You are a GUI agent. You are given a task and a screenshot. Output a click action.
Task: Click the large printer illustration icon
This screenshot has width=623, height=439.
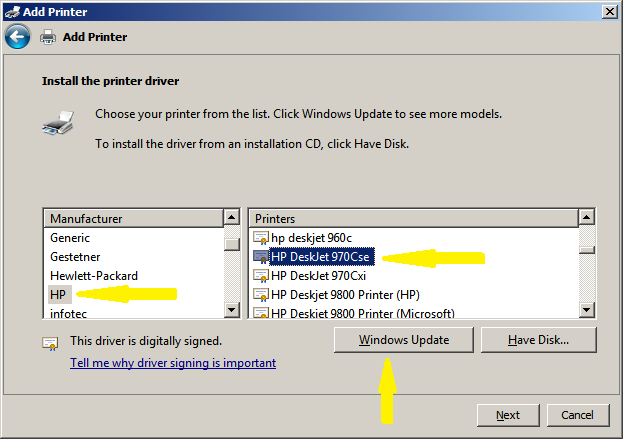[x=58, y=123]
